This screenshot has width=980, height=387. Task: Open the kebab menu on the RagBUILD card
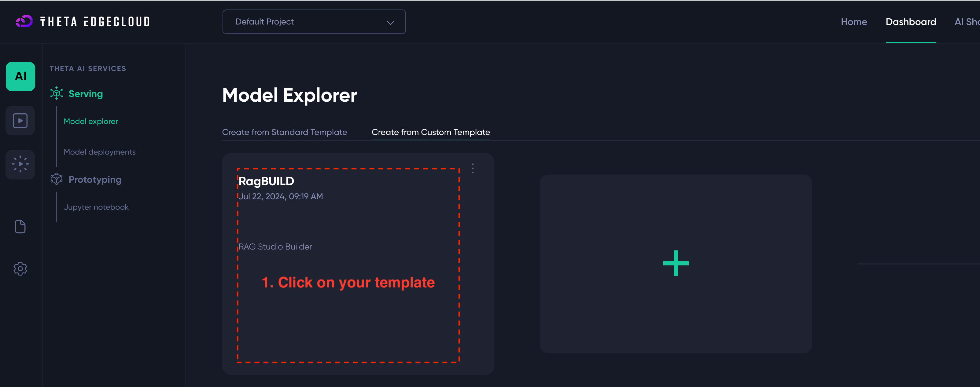point(473,168)
